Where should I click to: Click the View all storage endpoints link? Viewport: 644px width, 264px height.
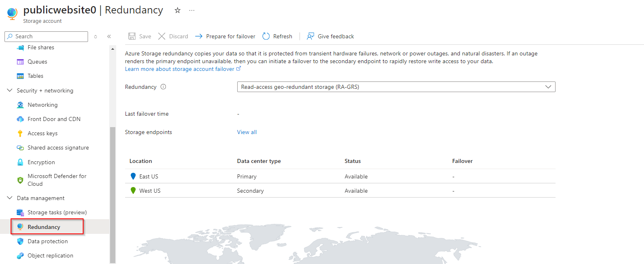click(247, 132)
